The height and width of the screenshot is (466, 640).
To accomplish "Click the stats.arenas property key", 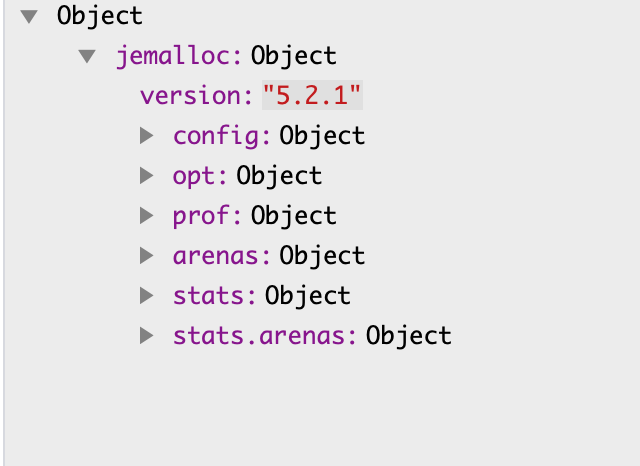I will (x=264, y=336).
